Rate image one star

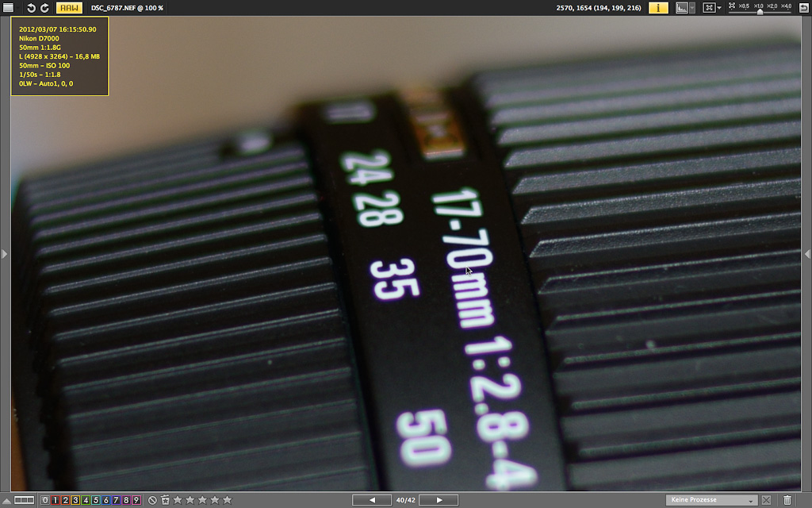(178, 500)
